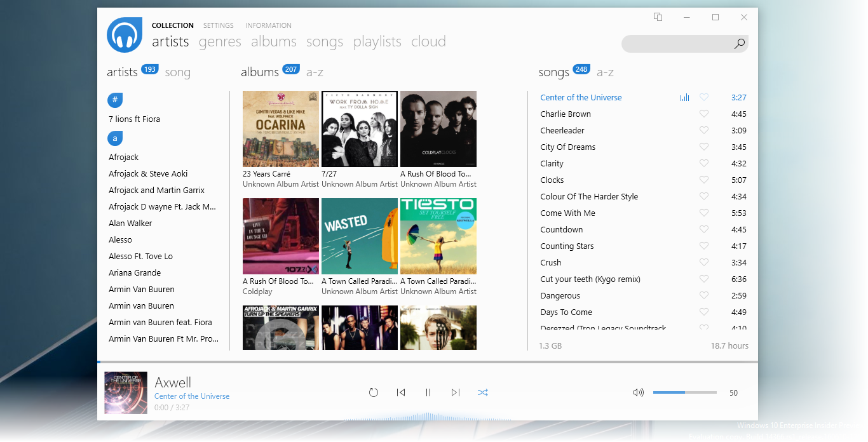
Task: Toggle shuffle mode
Action: (x=483, y=392)
